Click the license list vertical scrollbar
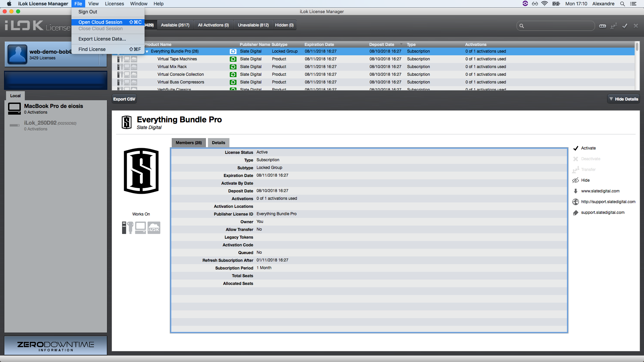Viewport: 644px width, 362px height. [637, 48]
